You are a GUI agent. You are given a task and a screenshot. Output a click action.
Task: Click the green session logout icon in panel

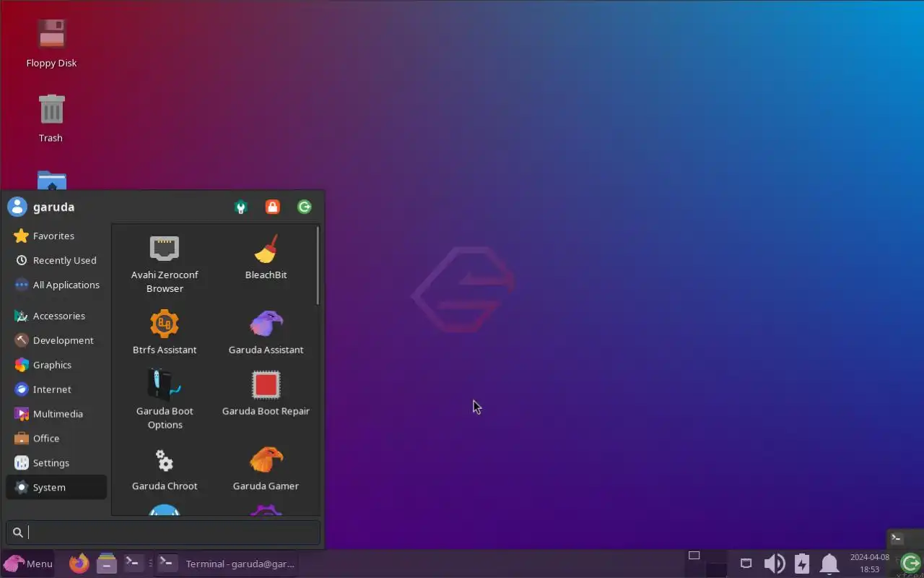click(911, 563)
